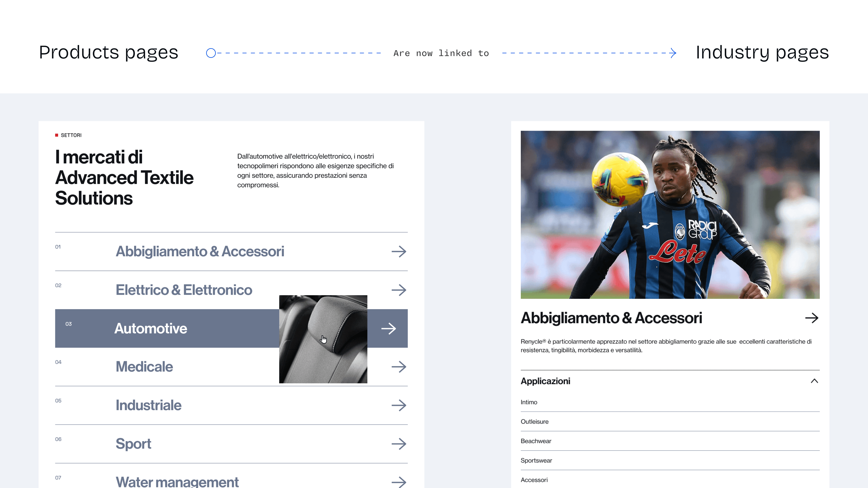Collapse the Applicazioni section chevron
868x488 pixels.
tap(814, 381)
